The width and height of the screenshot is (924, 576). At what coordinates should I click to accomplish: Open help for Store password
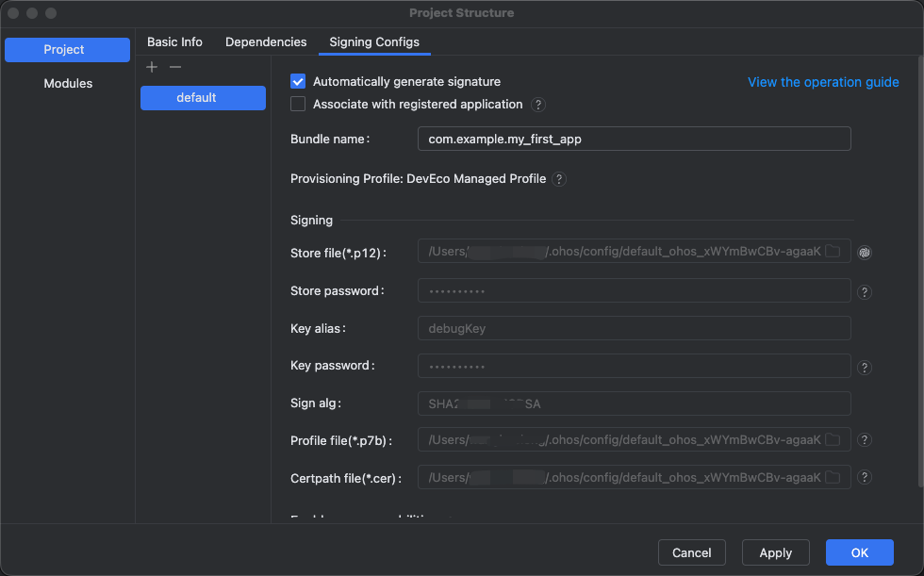pyautogui.click(x=865, y=292)
